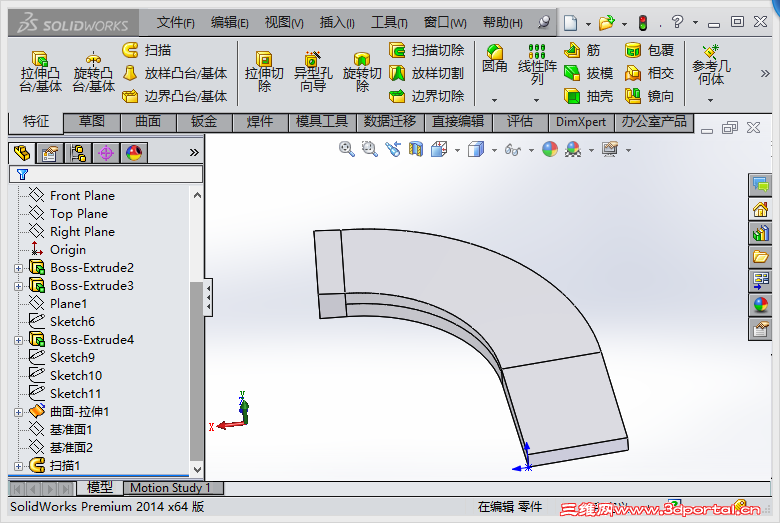Viewport: 780px width, 523px height.
Task: Click the 镜向 mirror tool
Action: 649,96
